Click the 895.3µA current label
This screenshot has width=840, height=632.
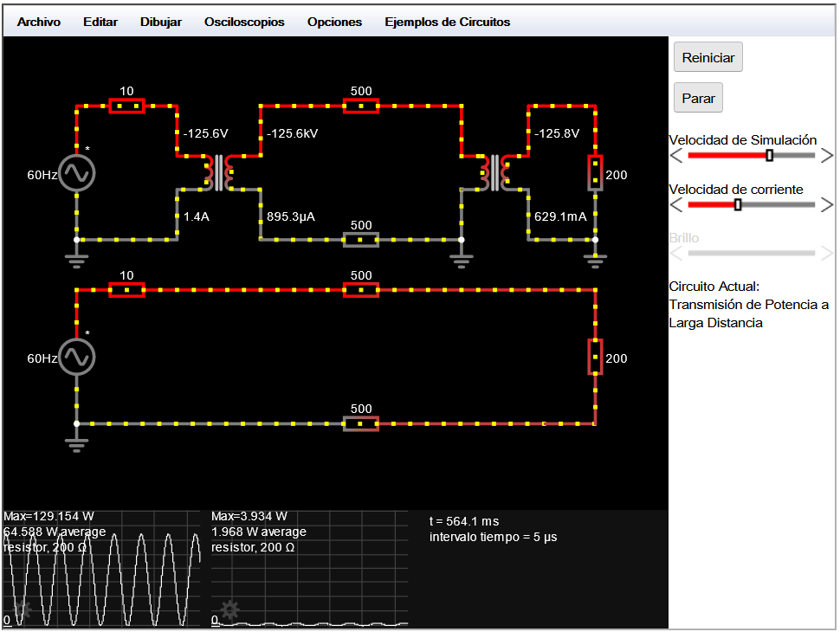click(x=291, y=216)
